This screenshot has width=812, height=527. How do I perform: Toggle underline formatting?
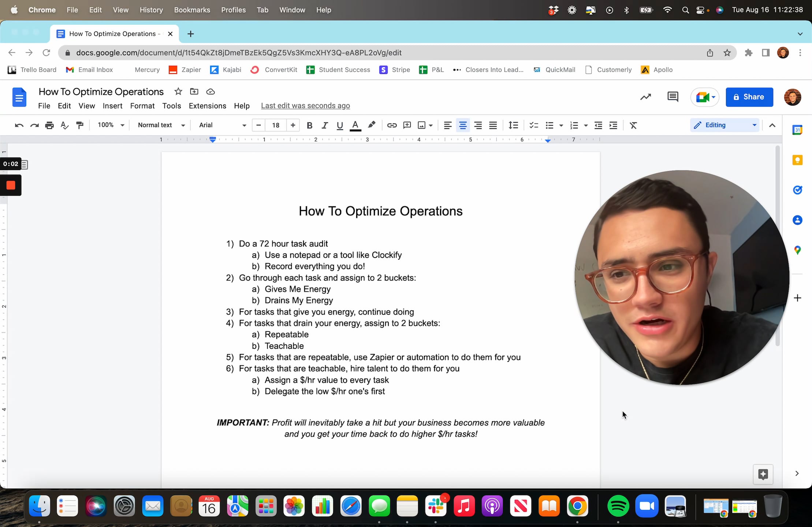tap(339, 125)
